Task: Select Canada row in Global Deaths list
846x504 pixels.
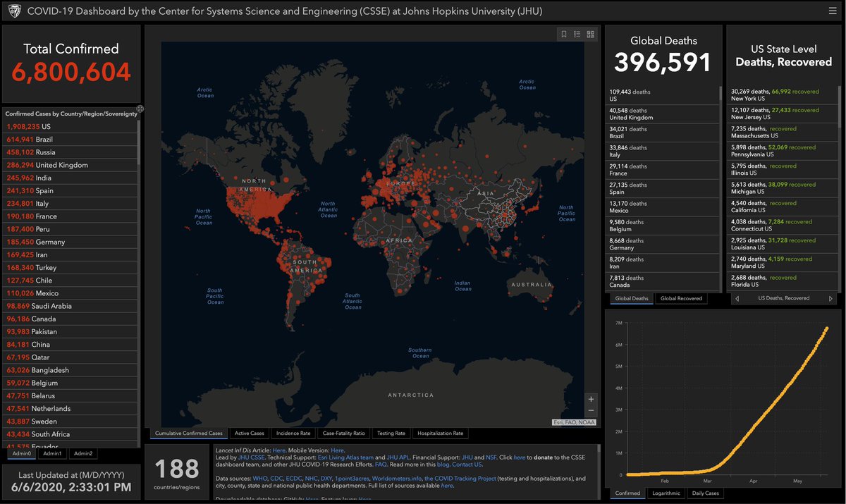Action: pyautogui.click(x=662, y=281)
